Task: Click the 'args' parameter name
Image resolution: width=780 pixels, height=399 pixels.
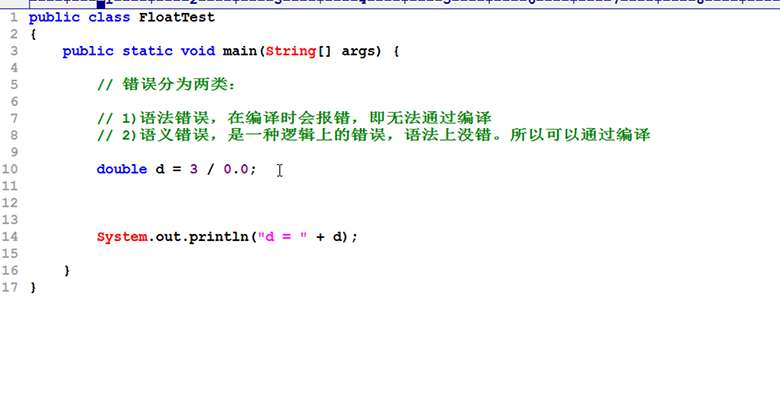Action: (x=358, y=51)
